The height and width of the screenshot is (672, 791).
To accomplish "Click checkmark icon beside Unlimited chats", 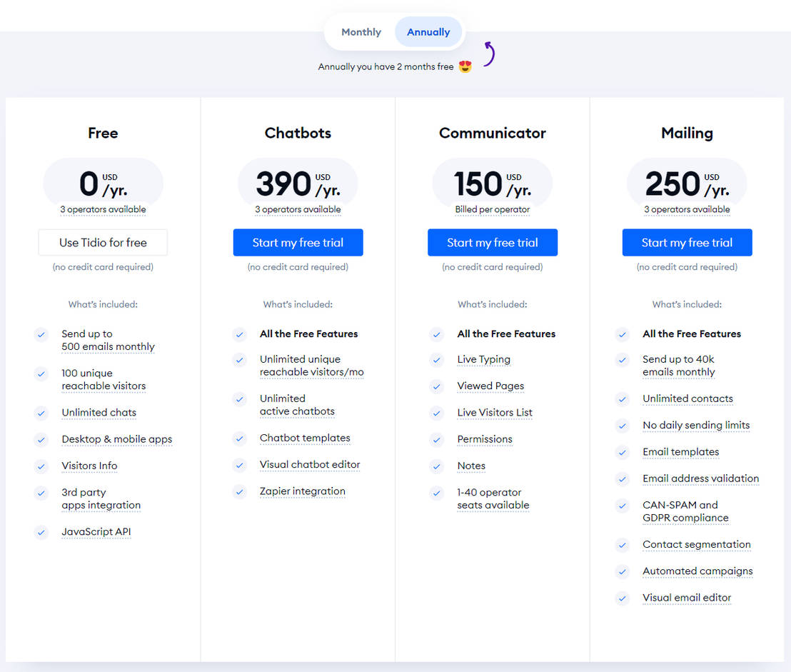I will [x=41, y=413].
